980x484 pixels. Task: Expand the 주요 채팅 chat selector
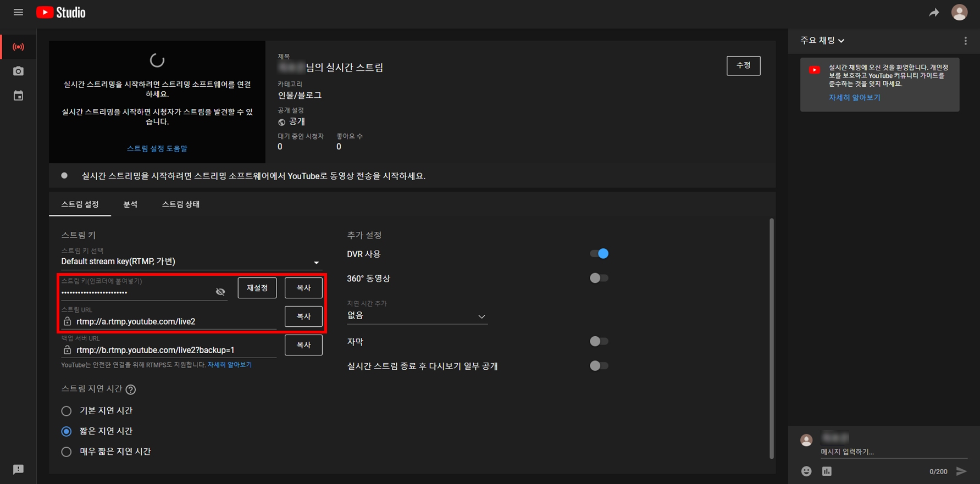822,41
